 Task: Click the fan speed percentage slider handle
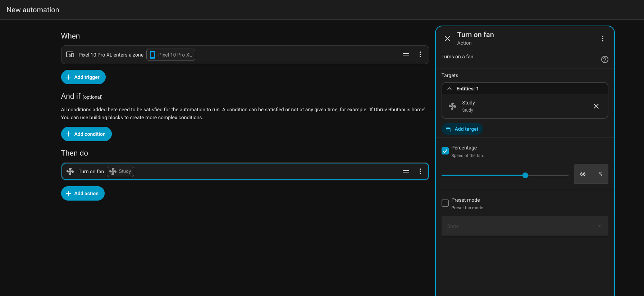coord(525,175)
